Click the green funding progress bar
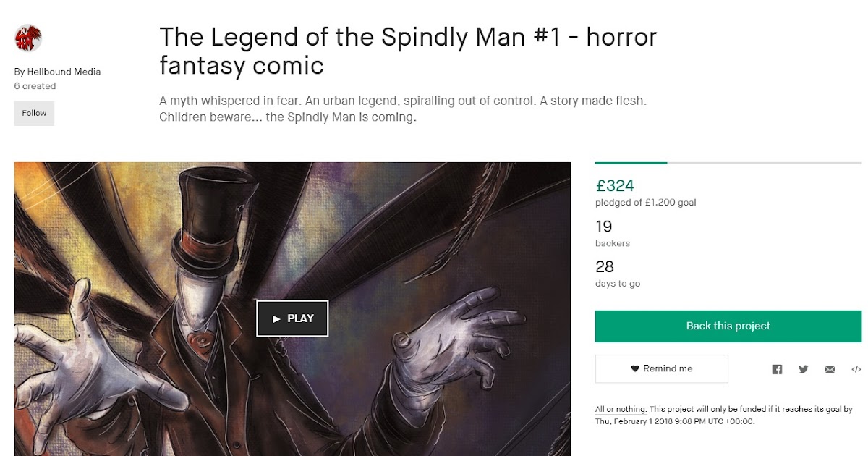The width and height of the screenshot is (868, 456). (x=631, y=164)
